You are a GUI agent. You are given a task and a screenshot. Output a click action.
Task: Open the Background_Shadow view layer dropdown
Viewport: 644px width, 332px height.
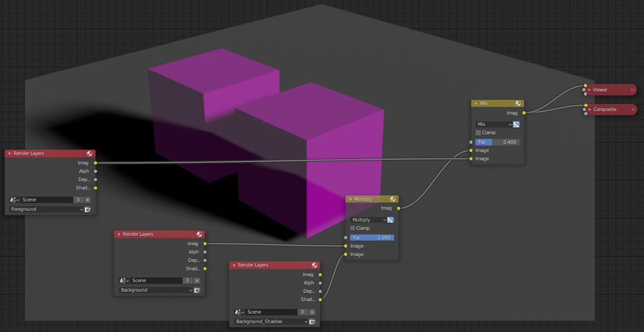(x=271, y=322)
